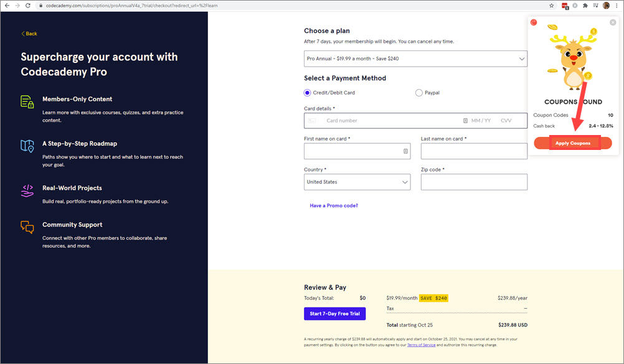Click the lock icon in address bar
Viewport: 624px width, 364px height.
(x=40, y=6)
